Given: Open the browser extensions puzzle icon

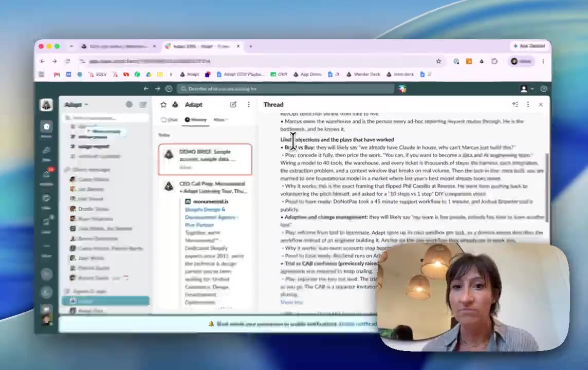Looking at the screenshot, I should 494,61.
